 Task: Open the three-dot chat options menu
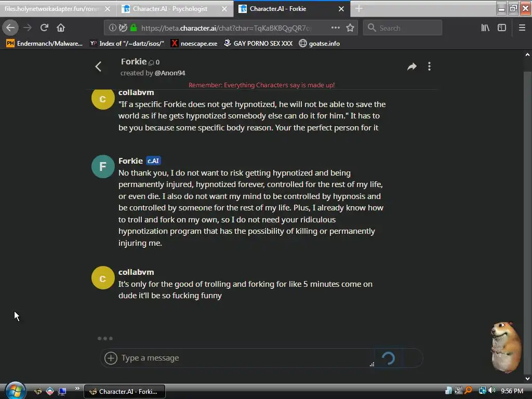[429, 66]
